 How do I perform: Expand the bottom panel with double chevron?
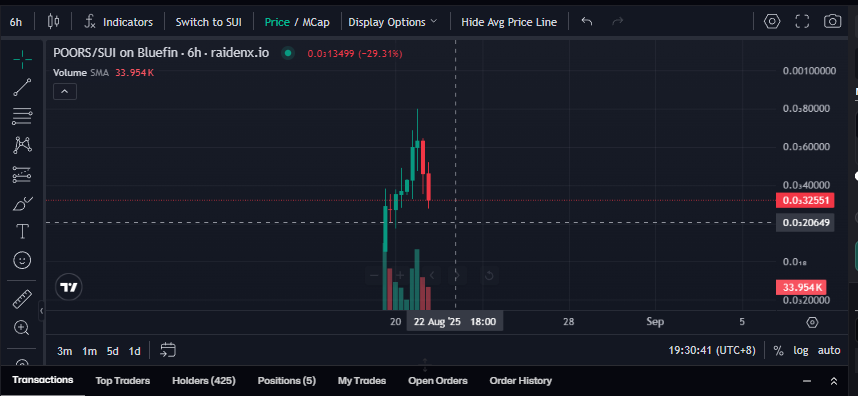click(x=833, y=381)
